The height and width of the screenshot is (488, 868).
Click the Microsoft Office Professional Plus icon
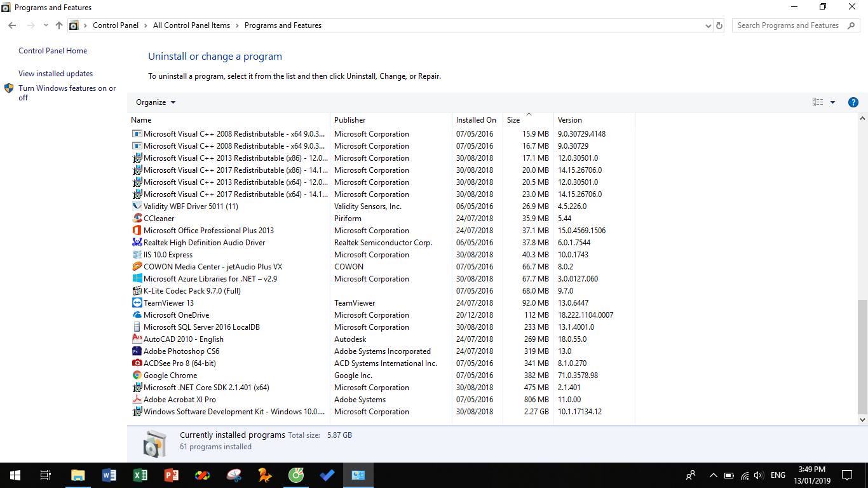[137, 231]
